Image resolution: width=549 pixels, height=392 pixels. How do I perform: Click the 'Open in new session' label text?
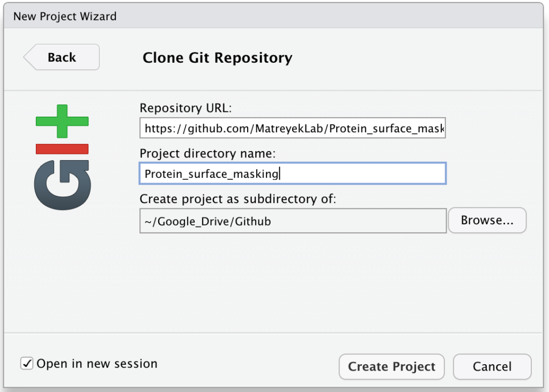(97, 364)
